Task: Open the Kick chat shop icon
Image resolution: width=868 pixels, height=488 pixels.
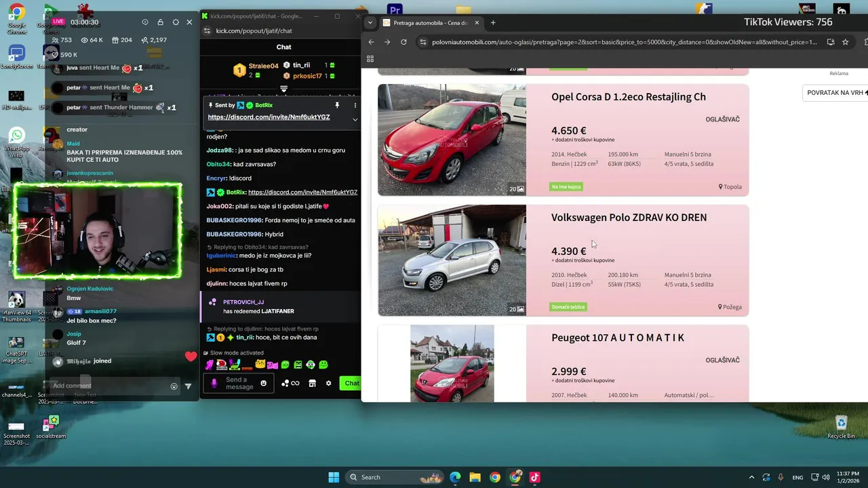Action: tap(312, 384)
